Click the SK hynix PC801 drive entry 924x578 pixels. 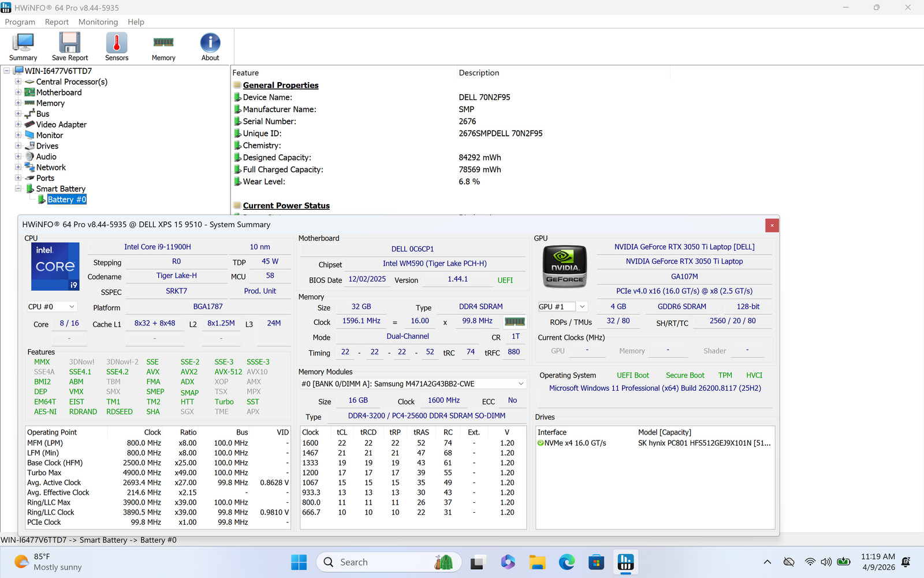[704, 443]
